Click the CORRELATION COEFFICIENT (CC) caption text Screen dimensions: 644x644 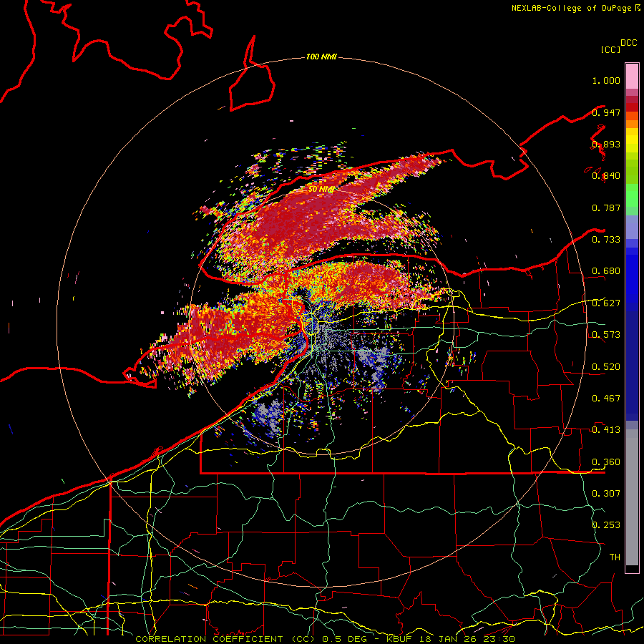coord(224,639)
